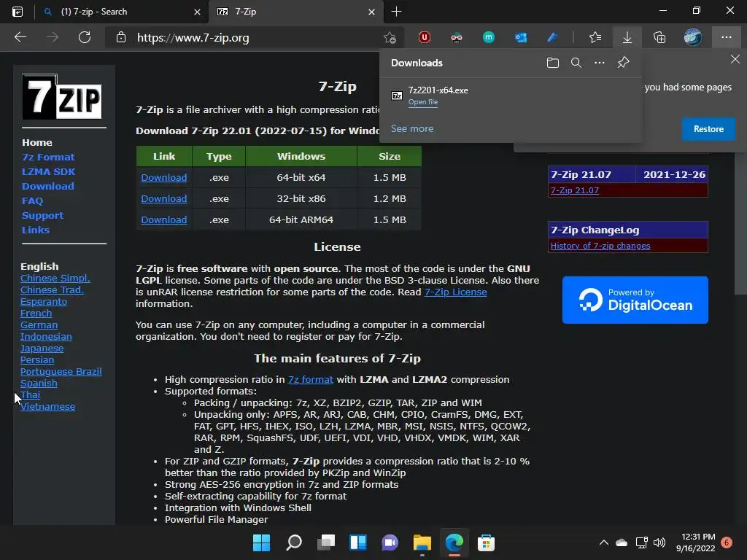Open the Links page

point(36,230)
